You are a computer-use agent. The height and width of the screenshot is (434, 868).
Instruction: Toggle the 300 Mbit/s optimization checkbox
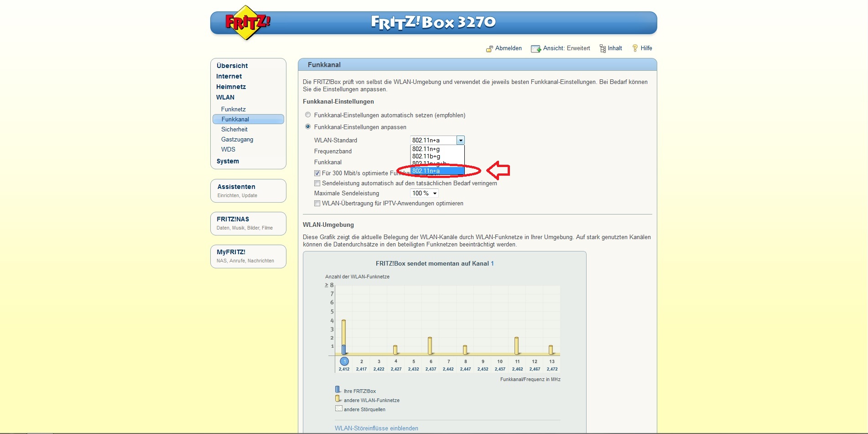pos(317,173)
